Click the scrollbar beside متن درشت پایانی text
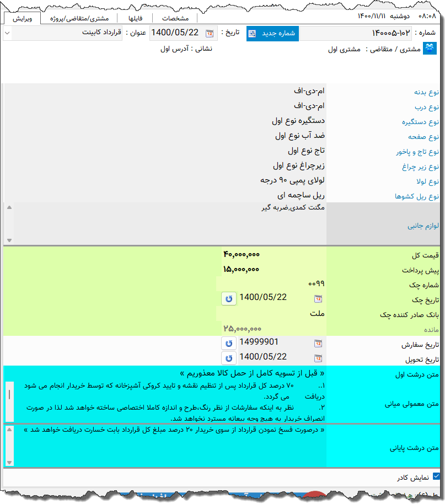This screenshot has height=504, width=445. [x=8, y=447]
